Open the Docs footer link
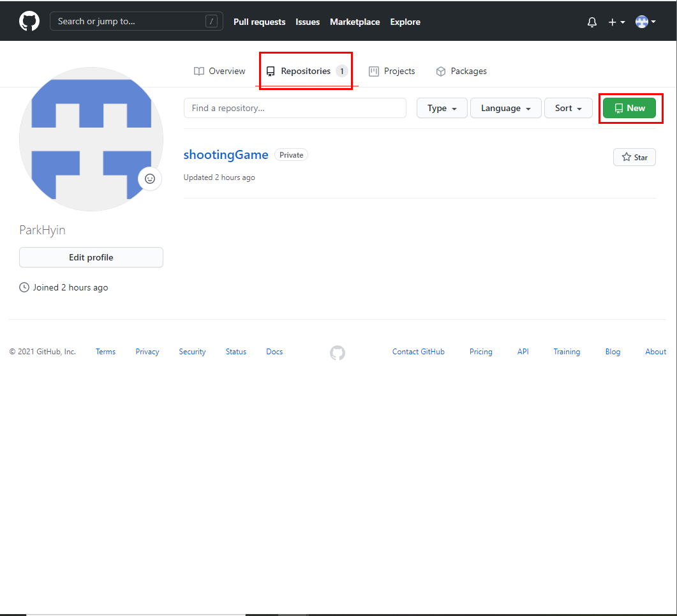The width and height of the screenshot is (677, 616). (x=274, y=352)
